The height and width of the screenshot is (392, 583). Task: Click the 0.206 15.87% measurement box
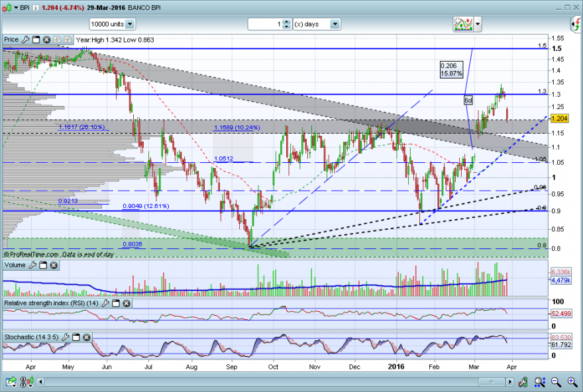point(451,70)
